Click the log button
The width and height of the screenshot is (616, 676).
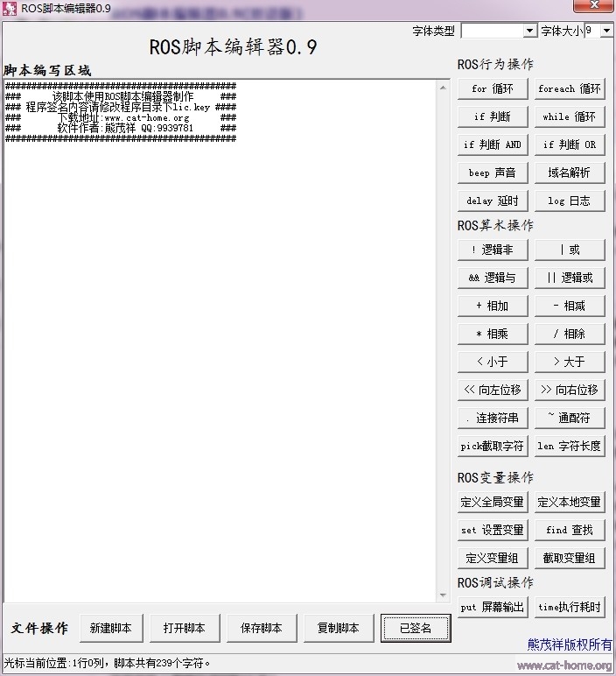point(569,201)
